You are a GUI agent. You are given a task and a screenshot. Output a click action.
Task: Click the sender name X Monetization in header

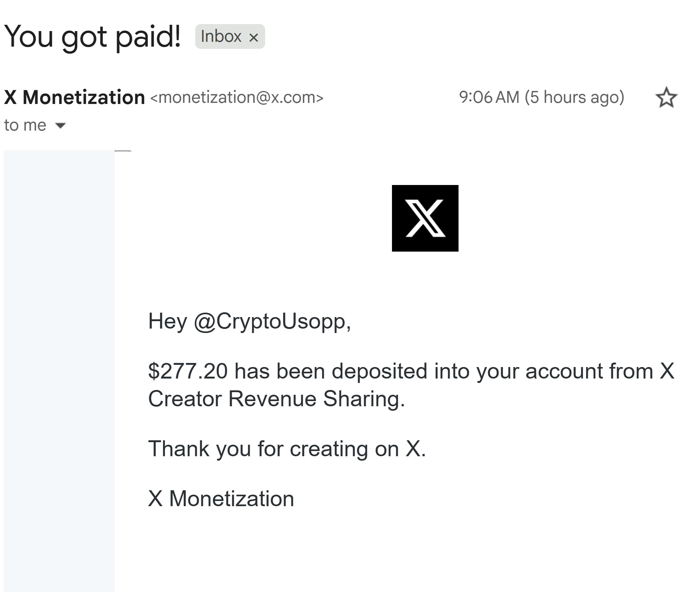coord(74,98)
